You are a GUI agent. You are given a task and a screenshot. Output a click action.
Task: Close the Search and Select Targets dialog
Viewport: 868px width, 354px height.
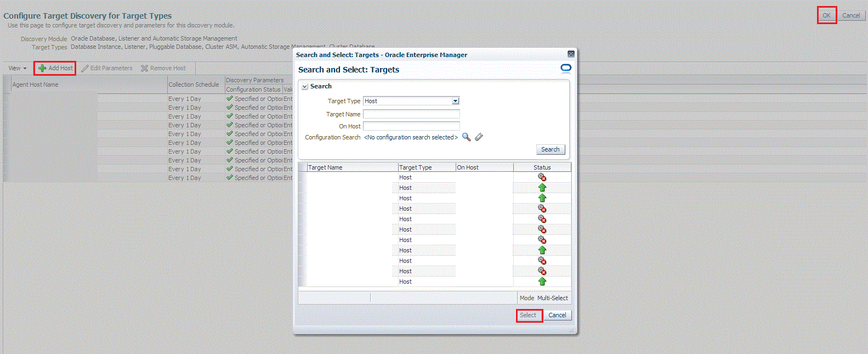click(x=571, y=54)
